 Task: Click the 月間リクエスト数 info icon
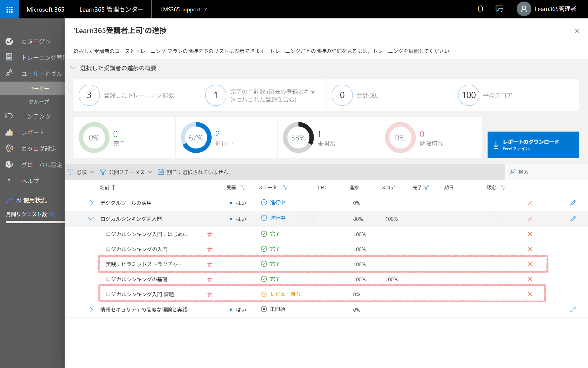pos(53,215)
